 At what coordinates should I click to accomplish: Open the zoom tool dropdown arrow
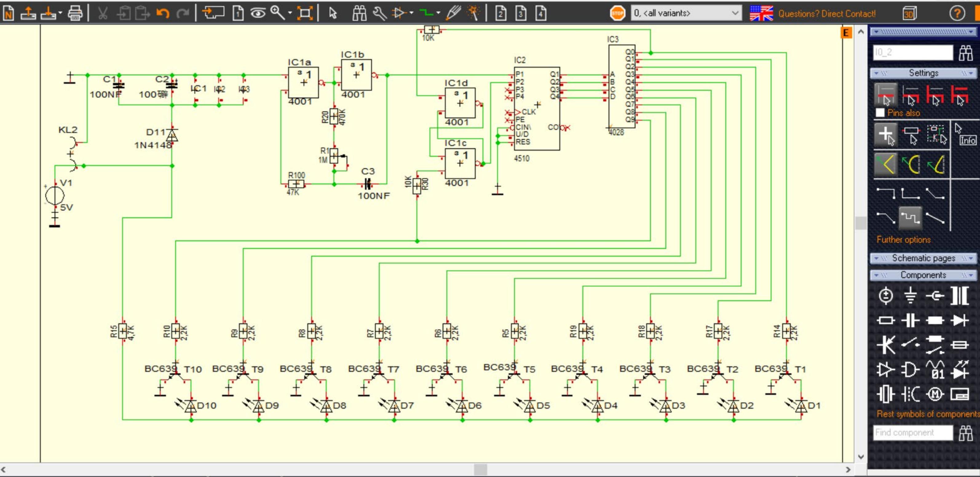point(290,13)
